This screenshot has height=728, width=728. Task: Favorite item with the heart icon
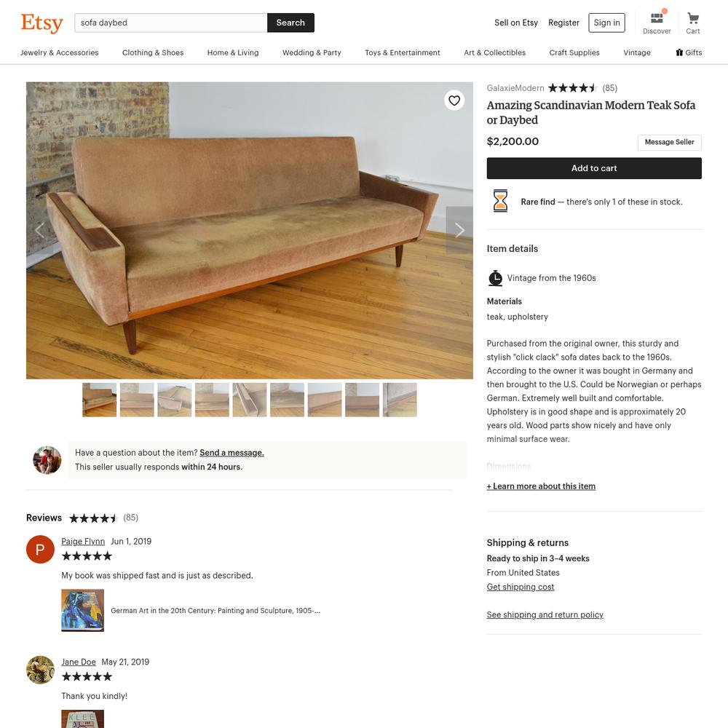pyautogui.click(x=454, y=100)
